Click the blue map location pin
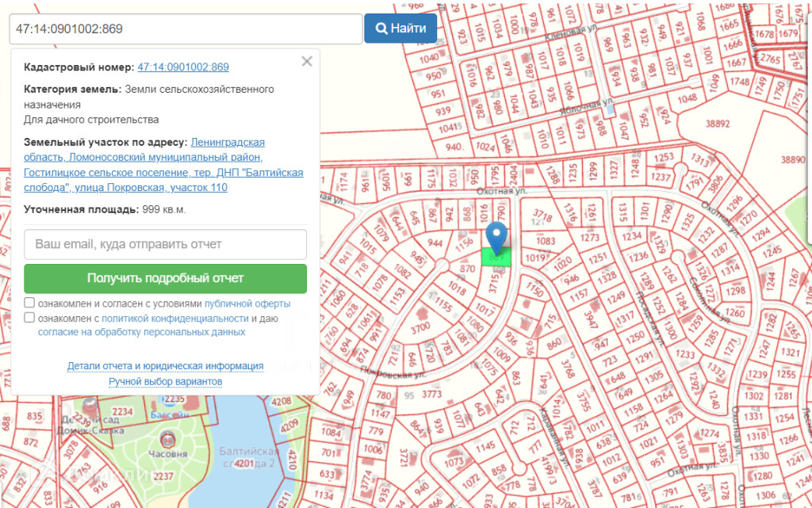The height and width of the screenshot is (508, 812). tap(496, 237)
